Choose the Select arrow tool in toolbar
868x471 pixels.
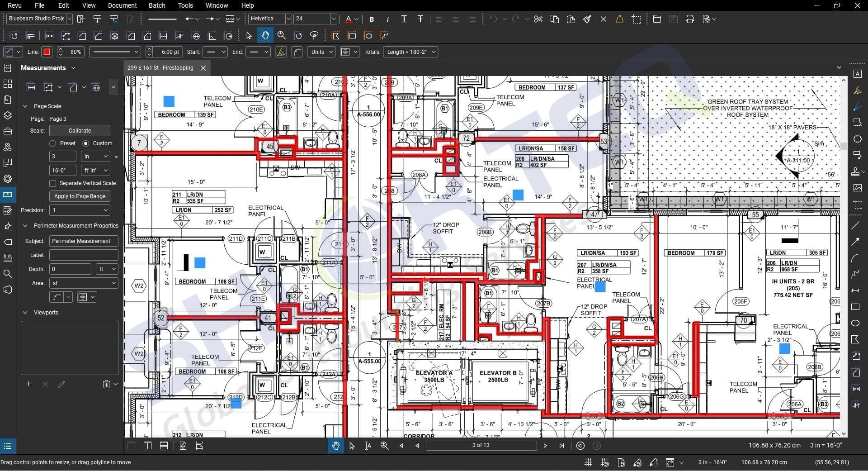(x=249, y=35)
